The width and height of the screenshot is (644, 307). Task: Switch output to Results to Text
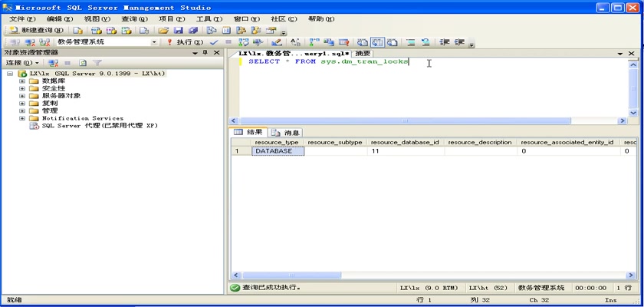pos(362,42)
